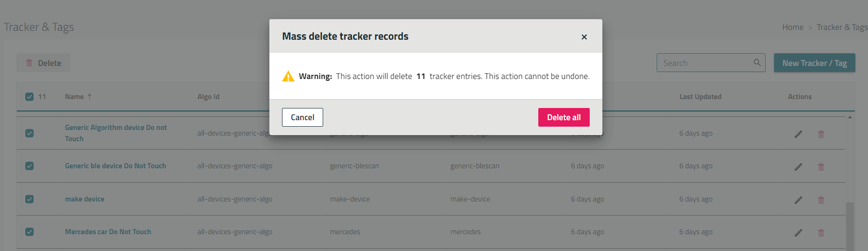
Task: Click trash icon for make device
Action: point(821,200)
